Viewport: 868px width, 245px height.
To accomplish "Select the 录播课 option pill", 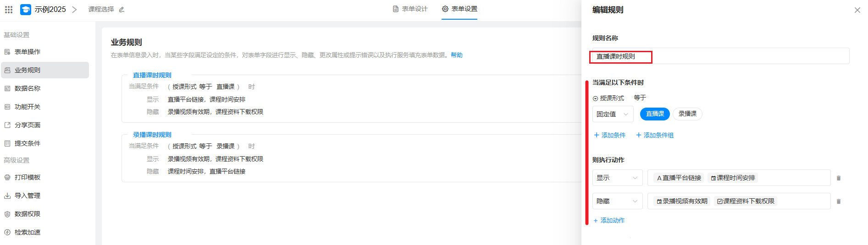I will point(687,114).
